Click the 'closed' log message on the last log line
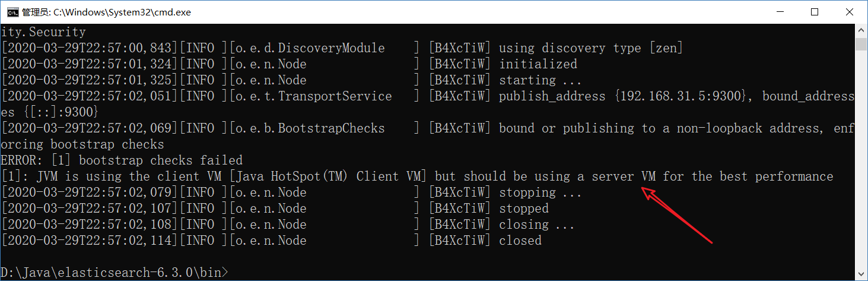Screen dimensions: 868x281 tap(520, 241)
